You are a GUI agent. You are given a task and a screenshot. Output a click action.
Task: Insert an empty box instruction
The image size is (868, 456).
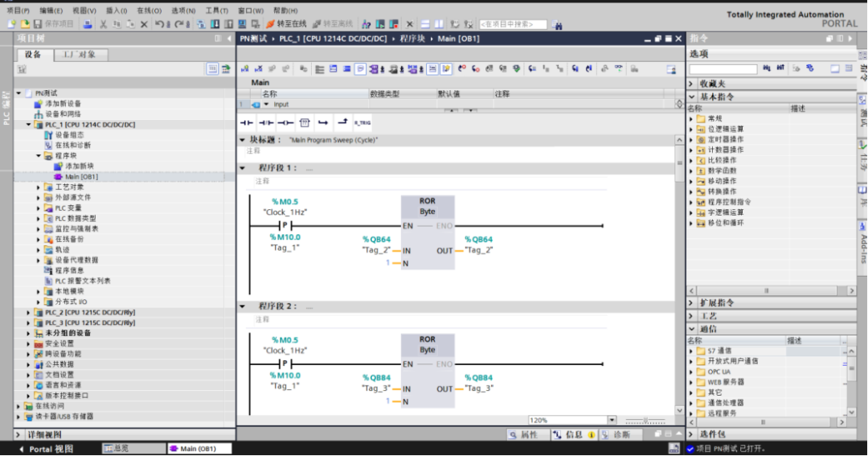305,122
